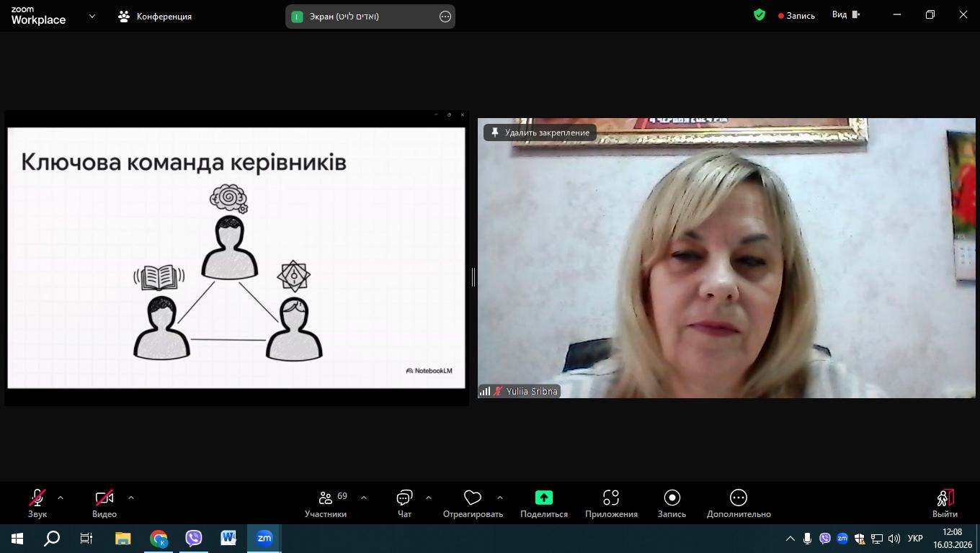Unpin video with Удалить закрепление

click(540, 132)
